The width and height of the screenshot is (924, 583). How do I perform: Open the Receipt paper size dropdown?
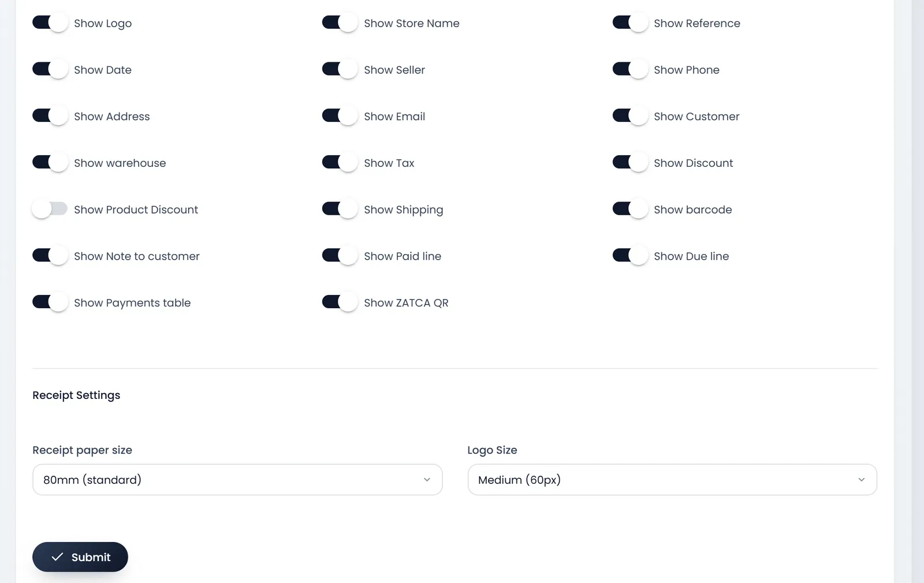pos(237,480)
